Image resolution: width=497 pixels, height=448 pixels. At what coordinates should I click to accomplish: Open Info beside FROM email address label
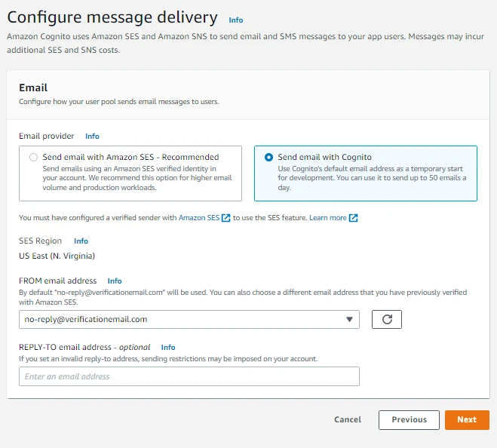(115, 281)
